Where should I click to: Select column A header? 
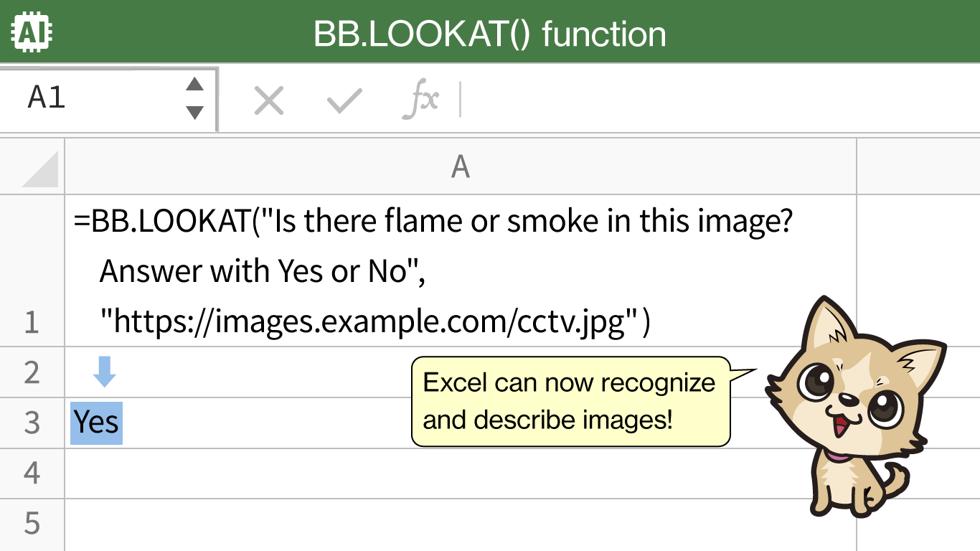click(x=460, y=167)
